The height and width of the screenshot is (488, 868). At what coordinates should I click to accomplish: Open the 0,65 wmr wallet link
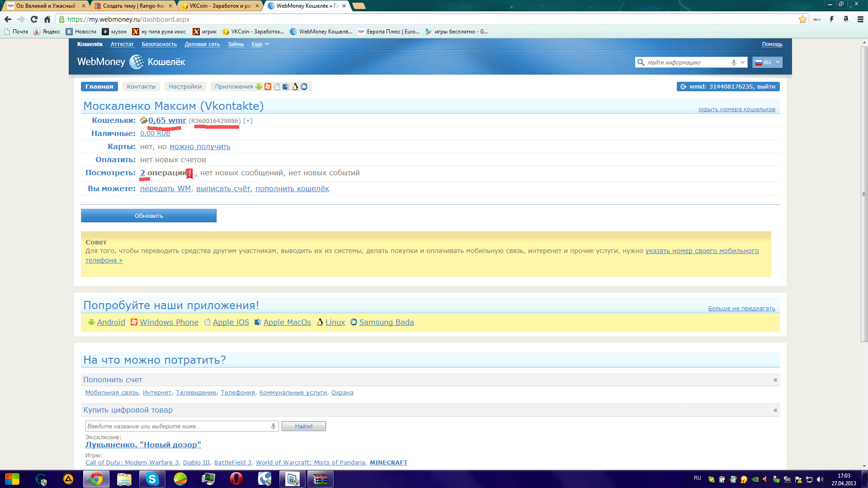click(167, 120)
